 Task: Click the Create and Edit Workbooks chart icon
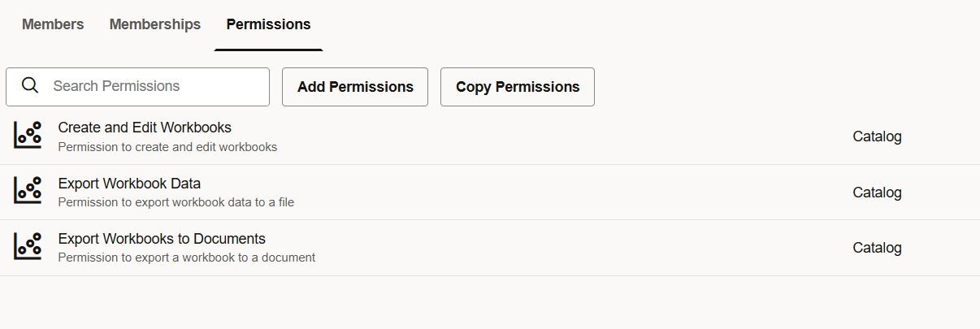(x=28, y=136)
